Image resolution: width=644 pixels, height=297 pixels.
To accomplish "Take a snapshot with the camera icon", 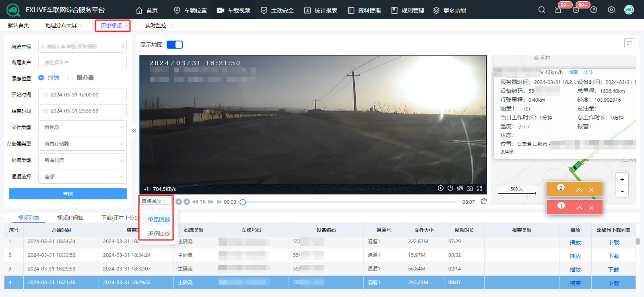I will (470, 188).
